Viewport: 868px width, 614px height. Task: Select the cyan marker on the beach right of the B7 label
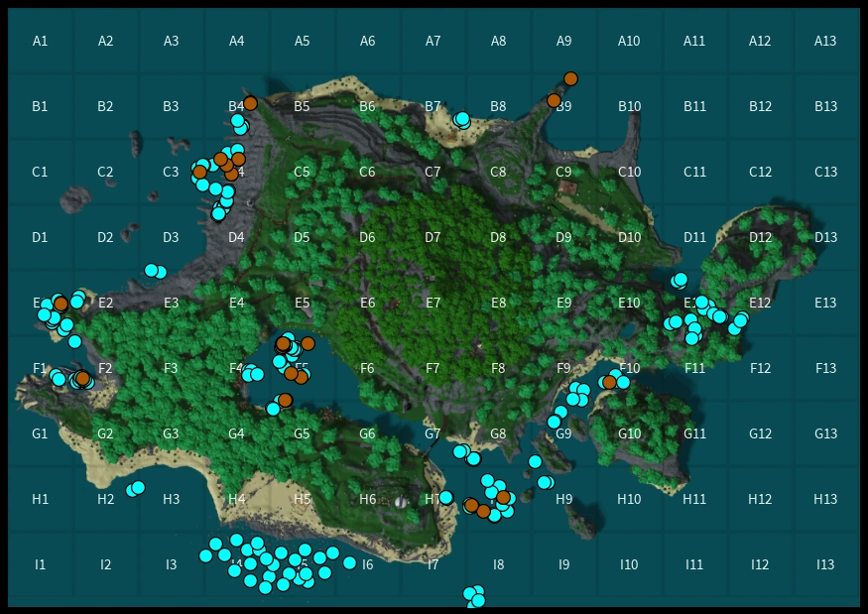pyautogui.click(x=461, y=119)
